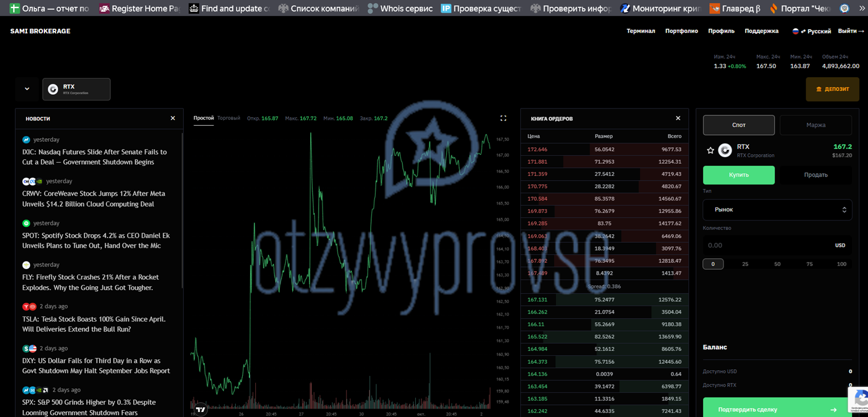Click the RTX logo icon in the ticker selector
Image resolution: width=868 pixels, height=417 pixels.
(x=53, y=89)
